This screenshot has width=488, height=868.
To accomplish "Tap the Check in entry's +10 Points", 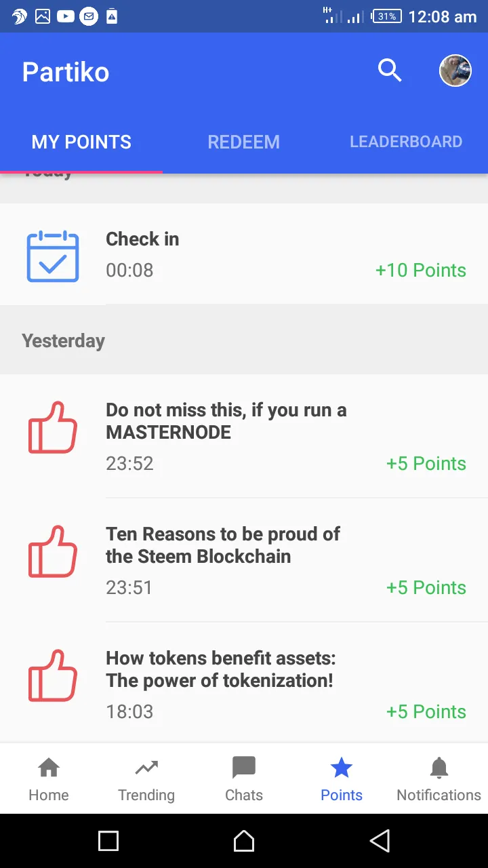I will click(421, 270).
